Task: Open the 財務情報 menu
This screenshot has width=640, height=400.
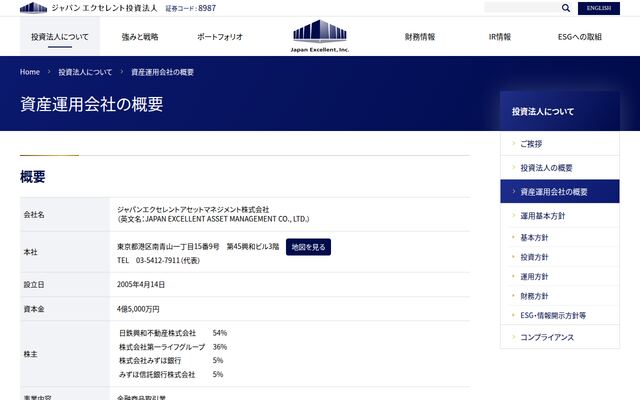Action: (x=420, y=37)
